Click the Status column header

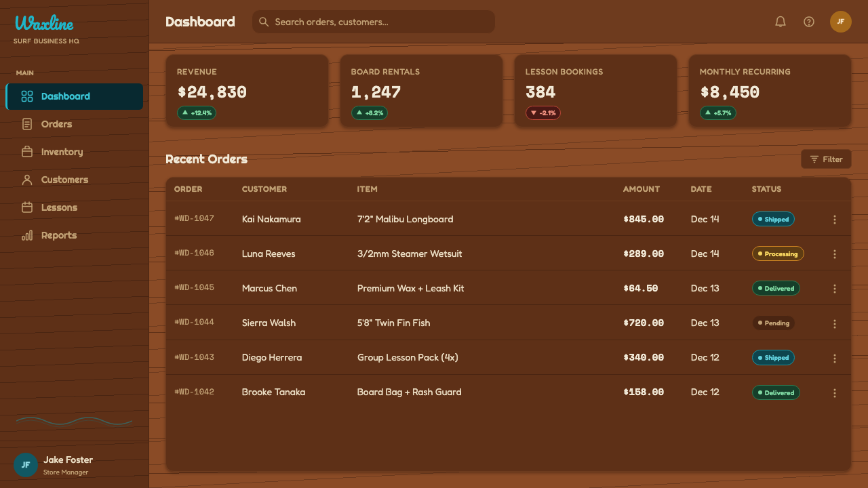click(x=766, y=189)
